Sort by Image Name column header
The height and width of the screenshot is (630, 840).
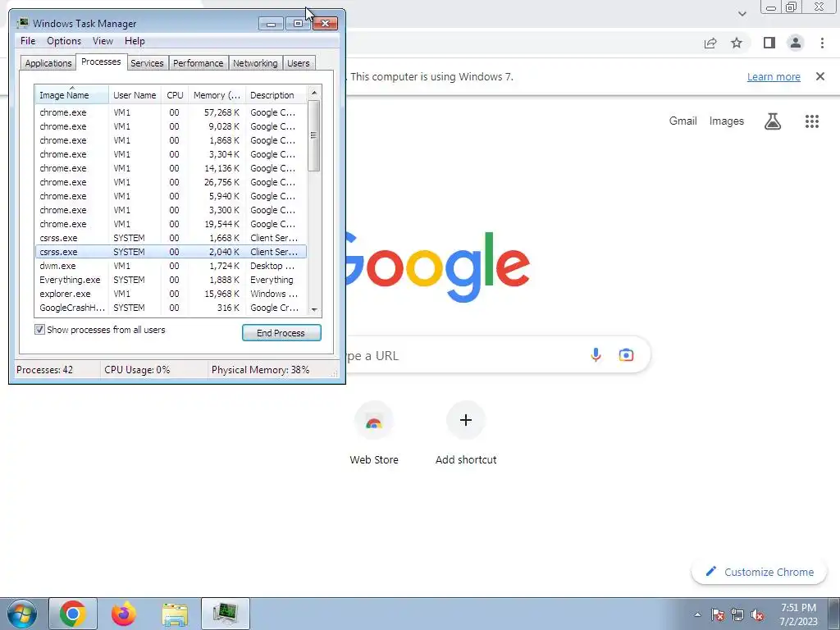(72, 95)
